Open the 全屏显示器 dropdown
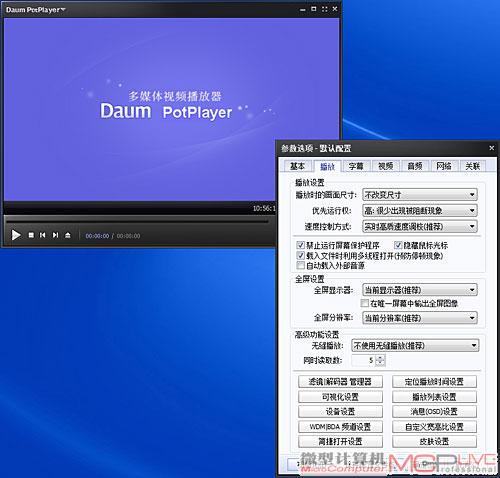This screenshot has height=478, width=500. point(420,290)
